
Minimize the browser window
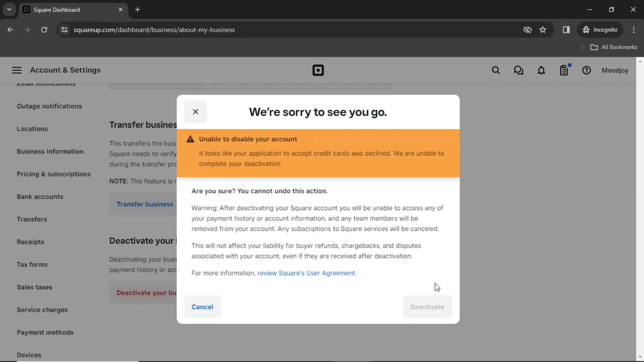pyautogui.click(x=590, y=10)
